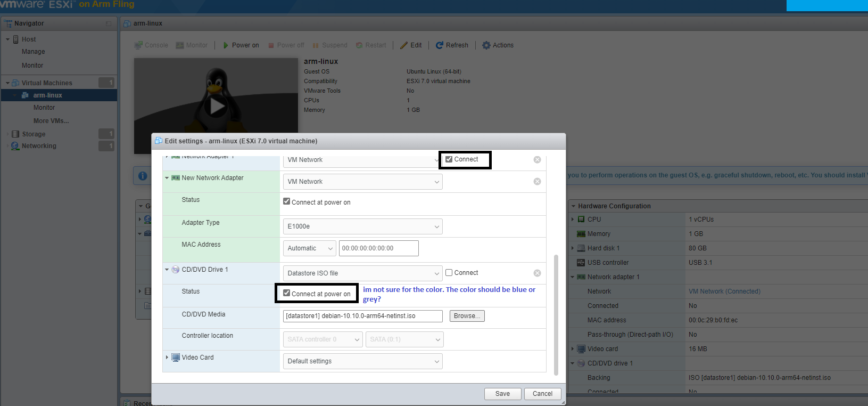Click the Power off icon

(271, 45)
